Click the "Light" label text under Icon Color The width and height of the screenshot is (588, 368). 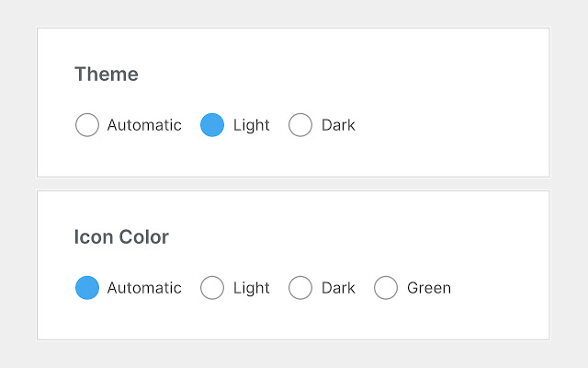[251, 288]
